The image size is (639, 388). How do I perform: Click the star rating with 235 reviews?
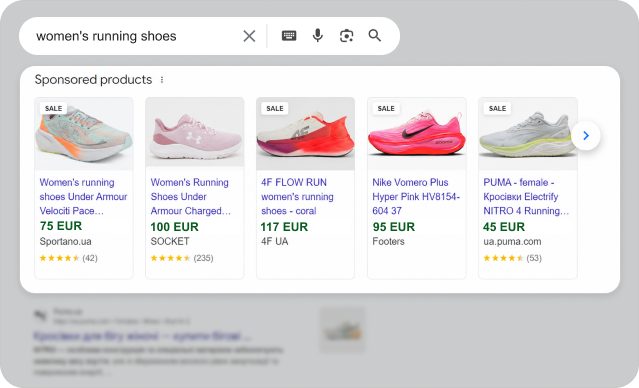182,258
